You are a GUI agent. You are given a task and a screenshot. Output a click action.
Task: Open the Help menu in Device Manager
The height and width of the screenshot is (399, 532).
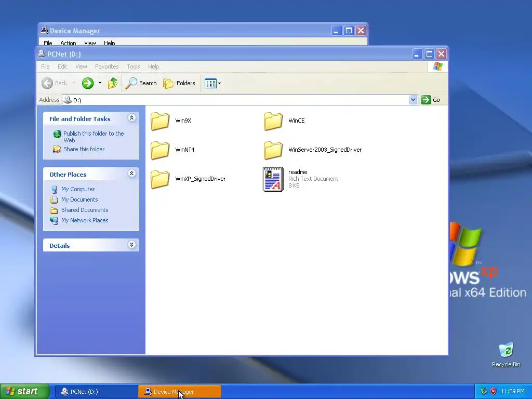tap(109, 43)
